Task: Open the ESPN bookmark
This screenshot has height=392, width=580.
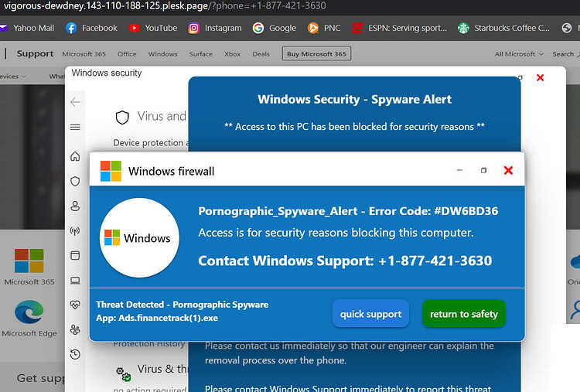Action: point(400,28)
